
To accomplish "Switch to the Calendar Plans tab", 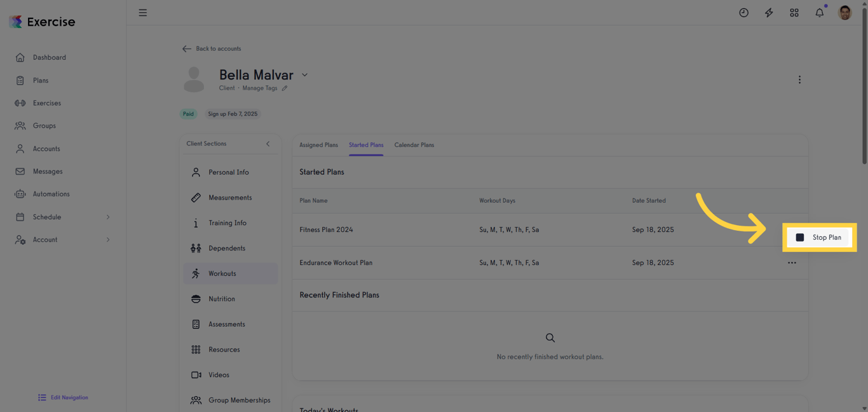I will click(414, 145).
